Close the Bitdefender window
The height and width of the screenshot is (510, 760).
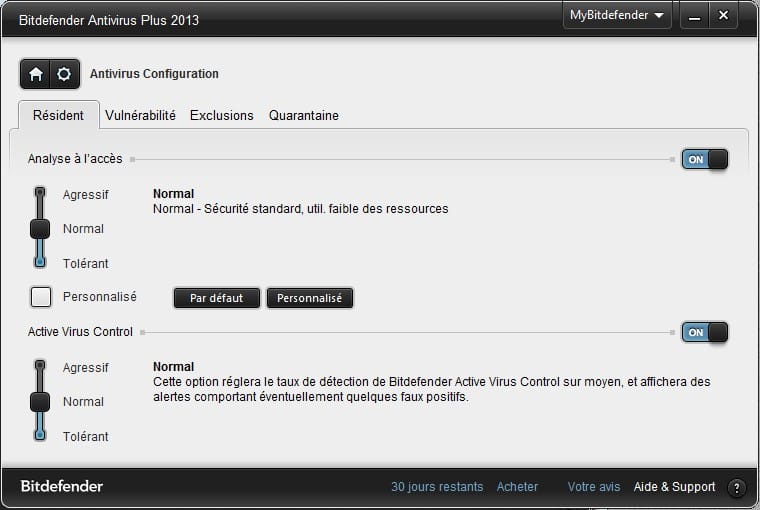723,16
